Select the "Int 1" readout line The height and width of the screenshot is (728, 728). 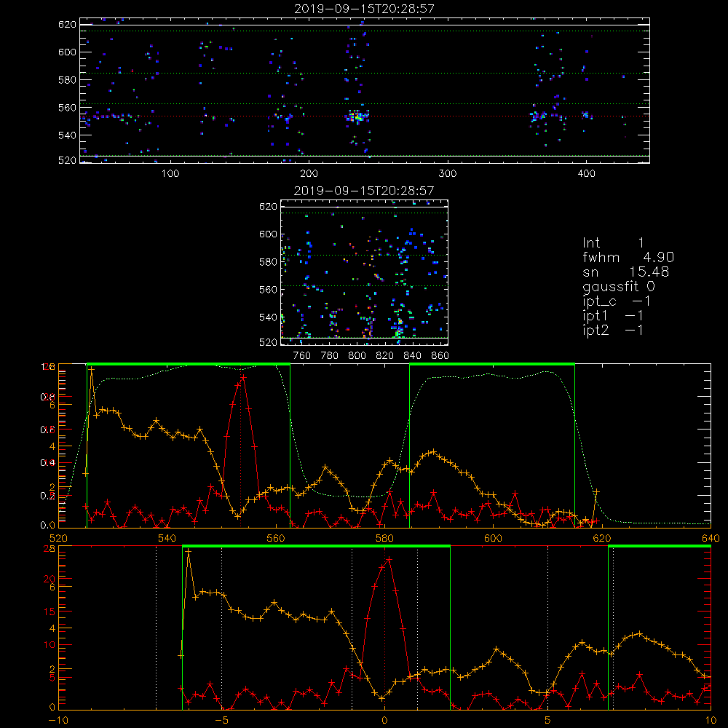613,243
